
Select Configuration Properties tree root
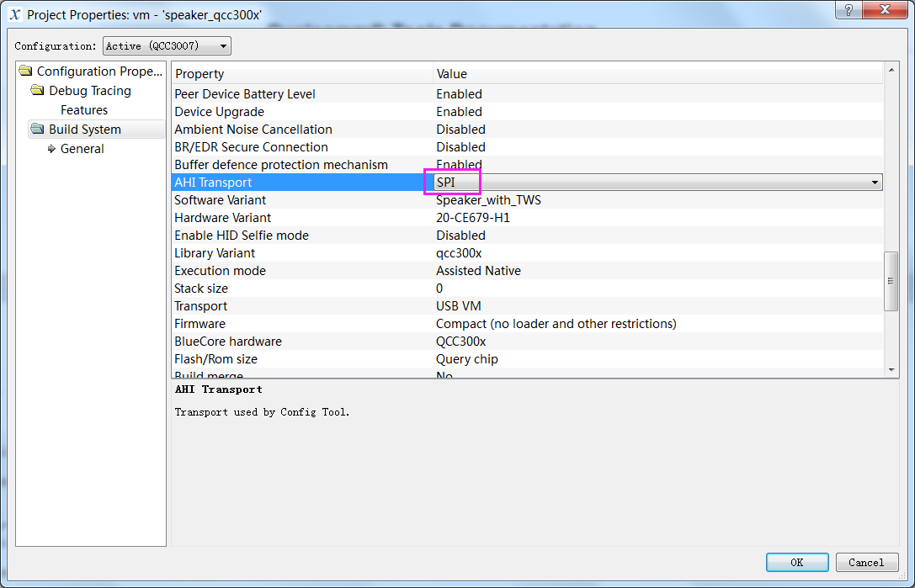(99, 72)
